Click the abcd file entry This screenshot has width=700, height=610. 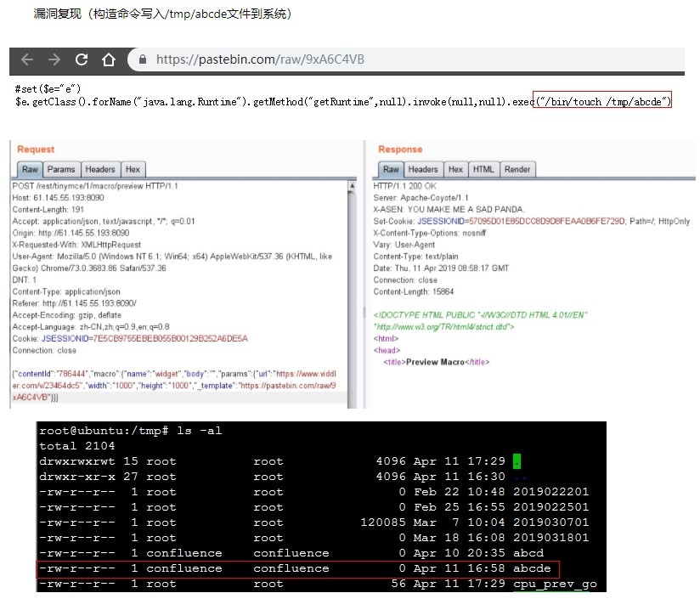pyautogui.click(x=528, y=553)
